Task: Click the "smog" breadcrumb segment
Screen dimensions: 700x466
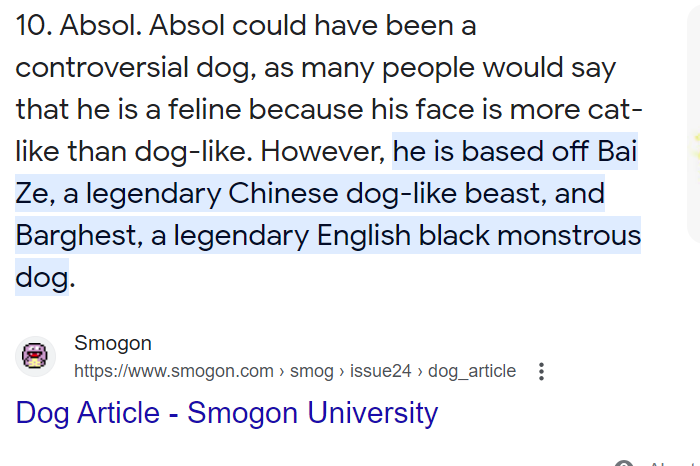Action: click(x=311, y=372)
